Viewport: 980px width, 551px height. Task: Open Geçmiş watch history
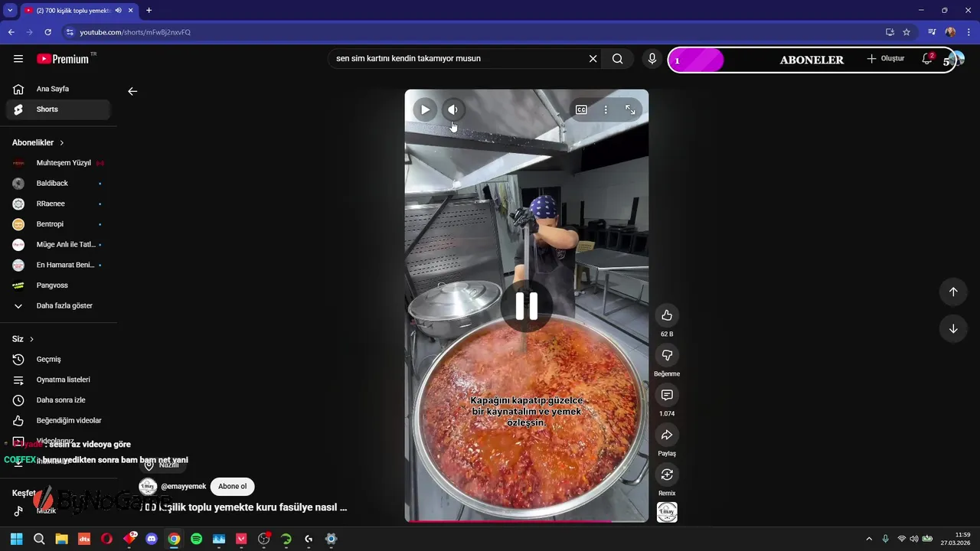click(58, 359)
